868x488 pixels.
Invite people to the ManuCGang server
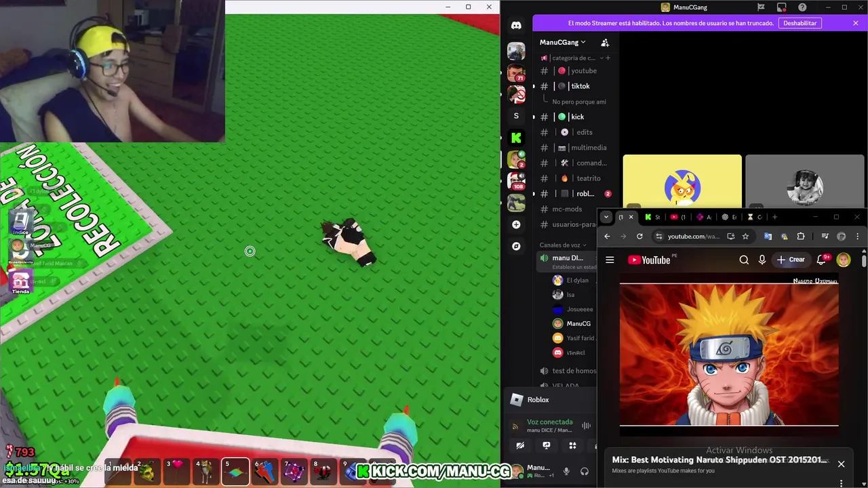[x=605, y=42]
